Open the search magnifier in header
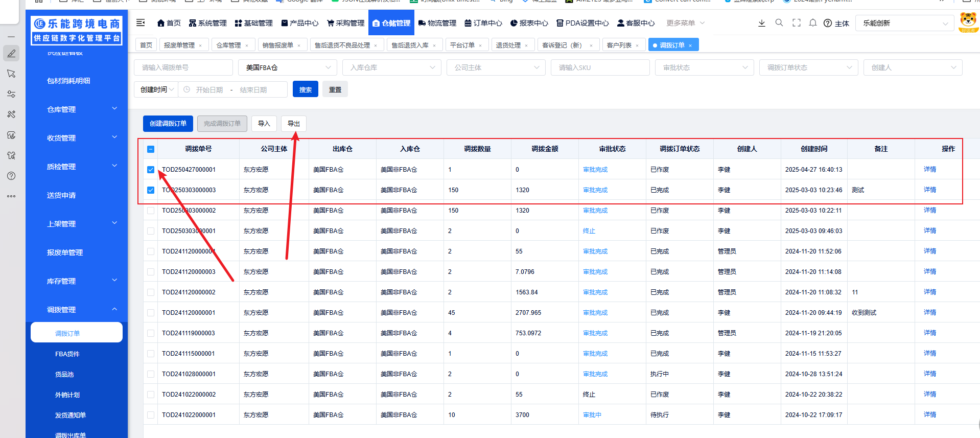This screenshot has width=980, height=438. point(779,23)
